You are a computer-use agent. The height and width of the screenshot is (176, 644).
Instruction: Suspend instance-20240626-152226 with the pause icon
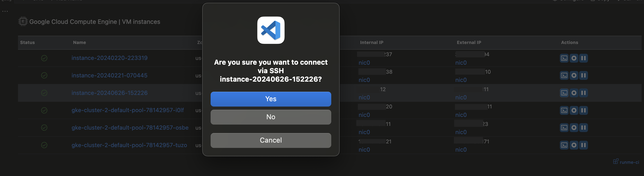coord(583,93)
